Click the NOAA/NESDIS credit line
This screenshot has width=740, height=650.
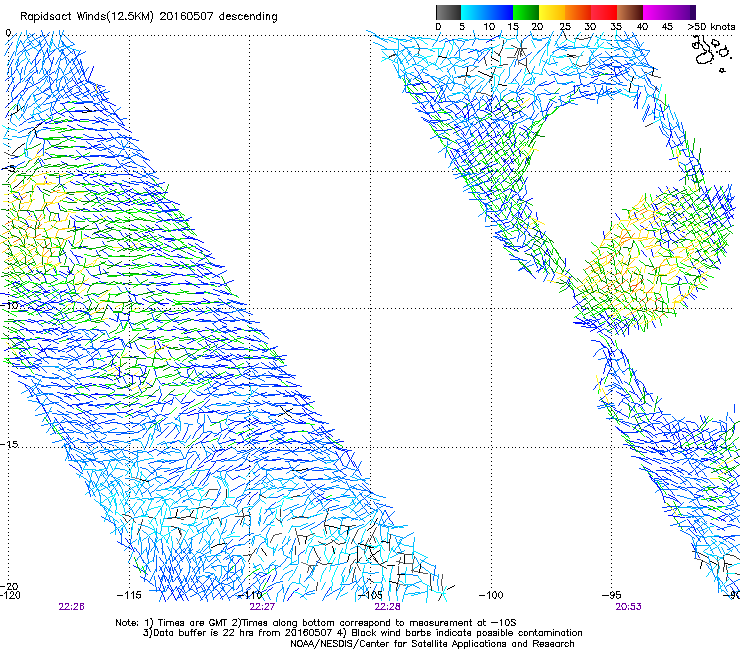[432, 643]
